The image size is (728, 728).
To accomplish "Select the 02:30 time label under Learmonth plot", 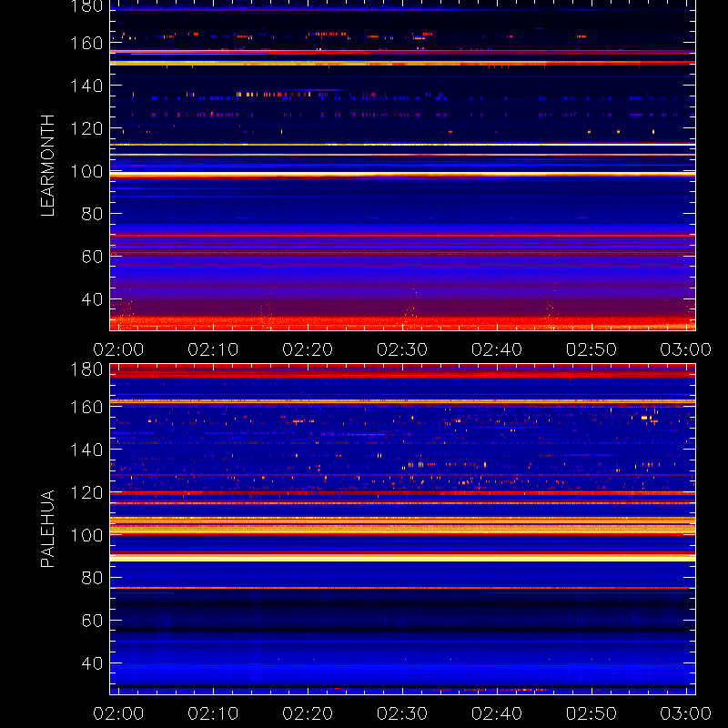I will pos(402,349).
